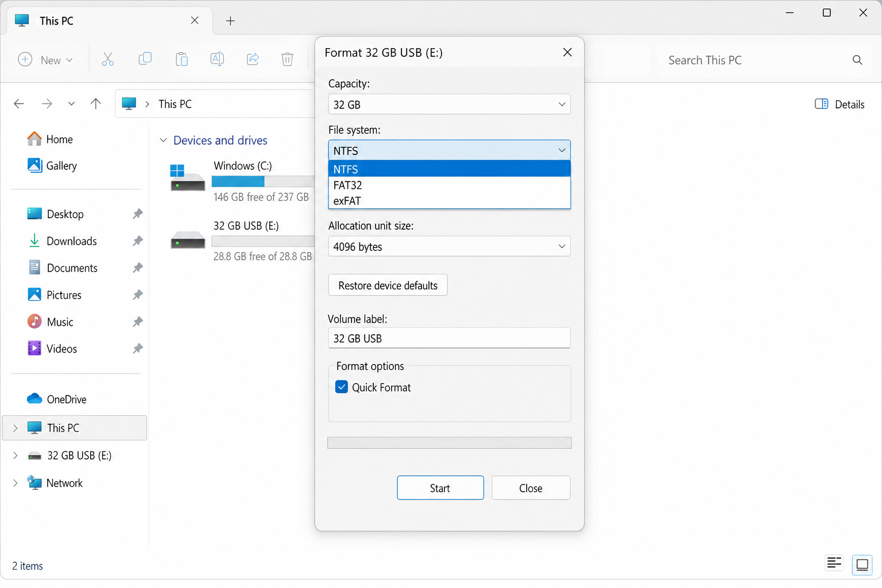Uncheck the Quick Format checkbox
Screen dimensions: 882x588
point(342,387)
